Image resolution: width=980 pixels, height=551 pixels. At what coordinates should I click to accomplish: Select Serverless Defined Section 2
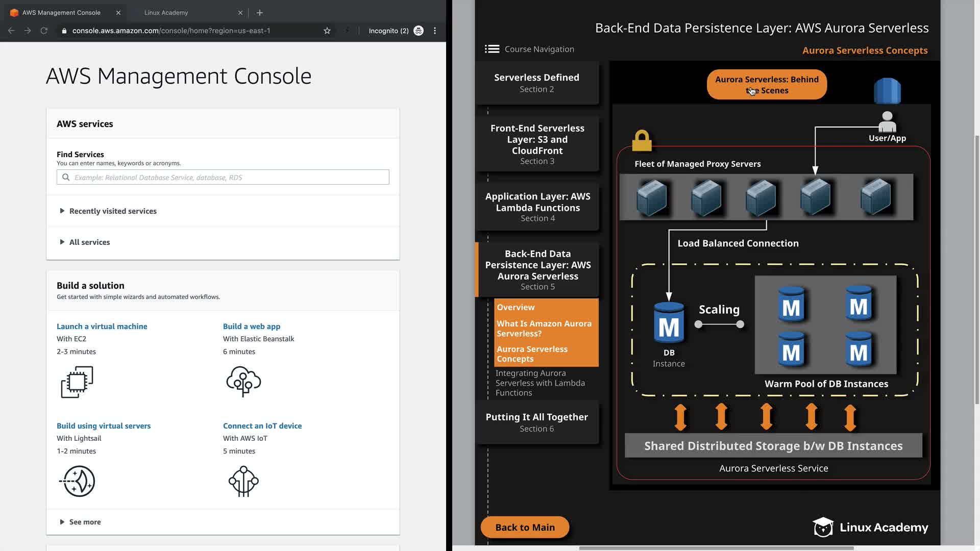536,83
